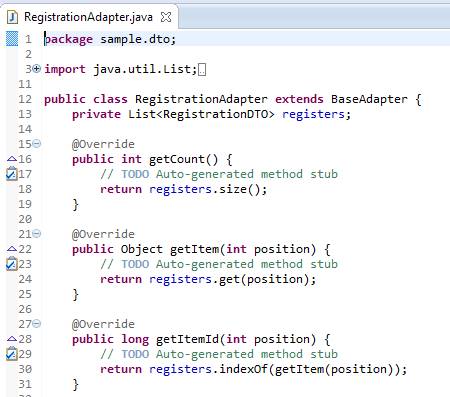Click the @Override annotation on line 21
The width and height of the screenshot is (450, 397).
point(103,234)
